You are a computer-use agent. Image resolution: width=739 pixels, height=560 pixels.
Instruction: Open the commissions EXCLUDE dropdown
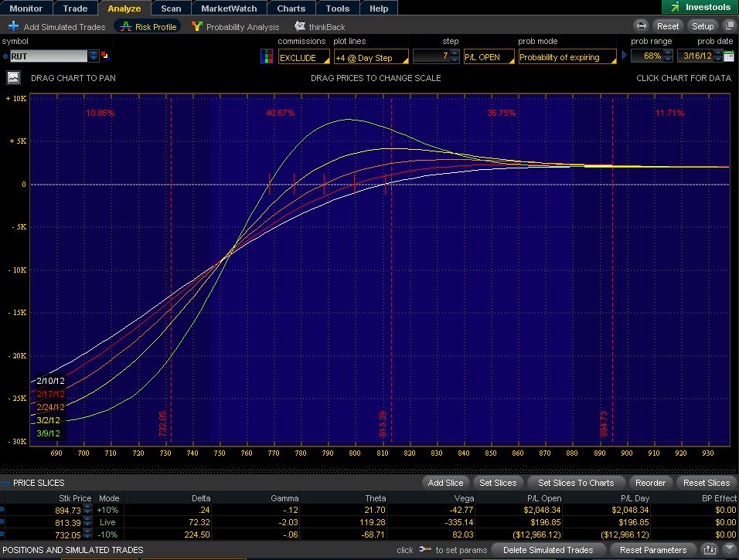(x=304, y=57)
